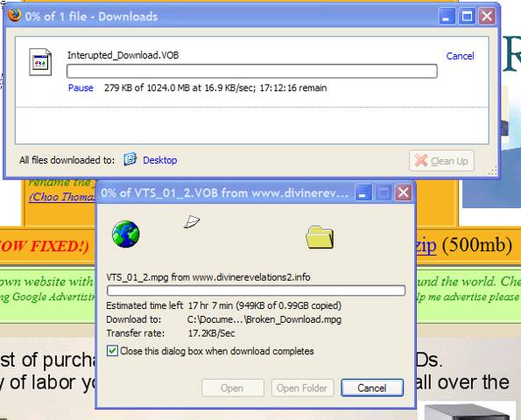Image resolution: width=521 pixels, height=420 pixels.
Task: Click the Desktop folder icon beside download location
Action: pos(130,159)
